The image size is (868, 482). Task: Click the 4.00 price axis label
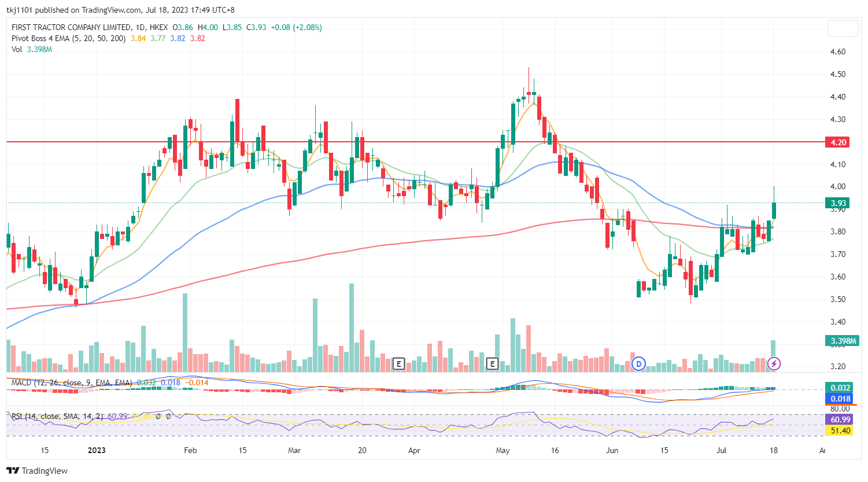[x=837, y=186]
